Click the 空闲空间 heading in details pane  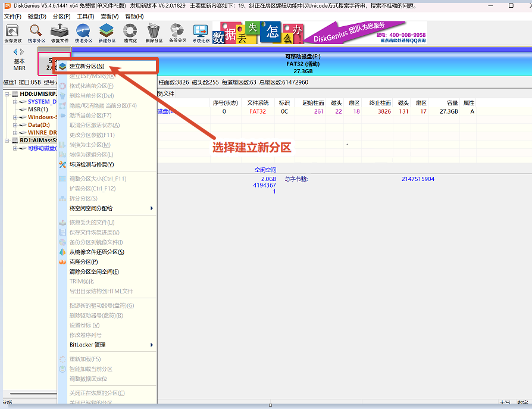click(x=265, y=170)
